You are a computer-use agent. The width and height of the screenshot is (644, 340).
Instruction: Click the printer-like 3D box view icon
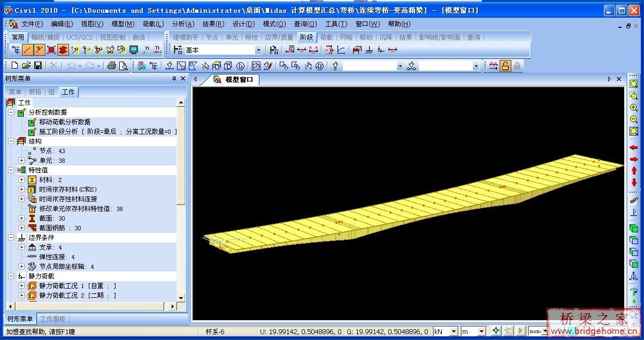pyautogui.click(x=217, y=66)
